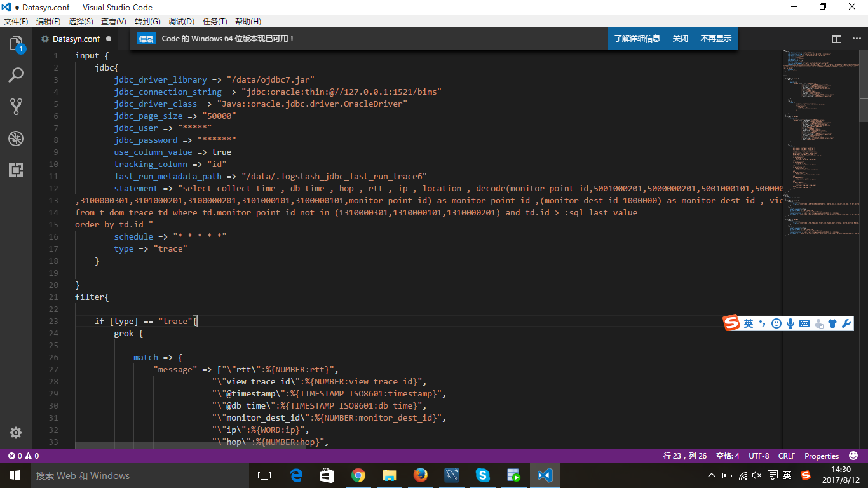This screenshot has height=488, width=868.
Task: Open the Explorer view in activity bar
Action: [16, 44]
